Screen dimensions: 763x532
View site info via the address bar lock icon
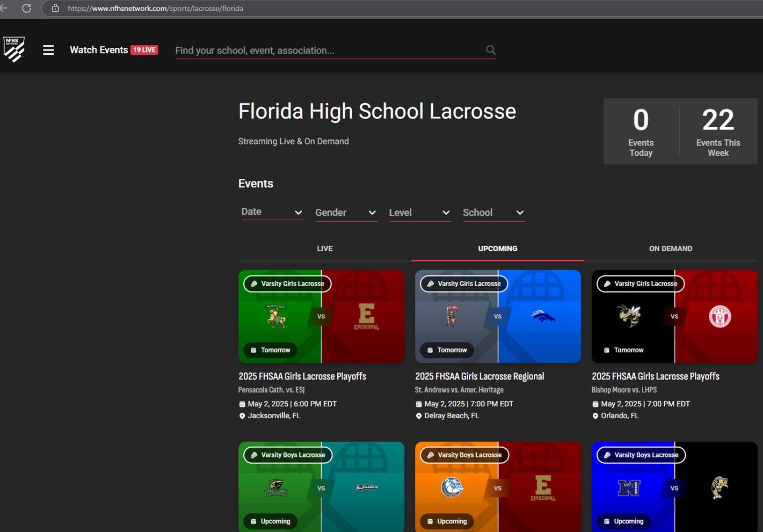point(55,8)
